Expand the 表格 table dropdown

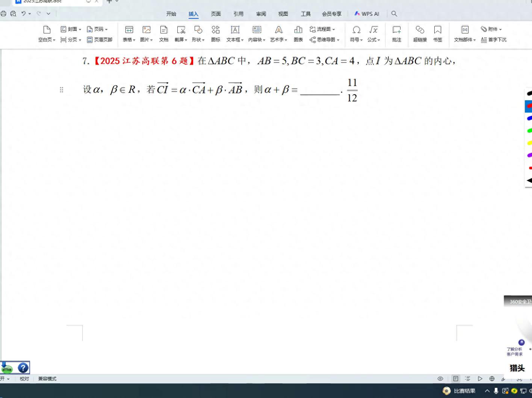pyautogui.click(x=129, y=39)
